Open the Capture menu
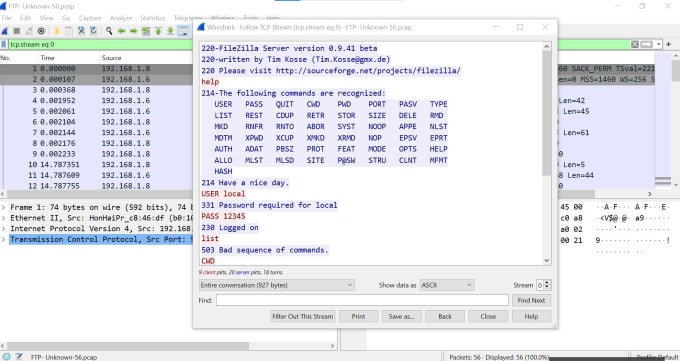Viewport: 680px width, 361px height. click(90, 18)
